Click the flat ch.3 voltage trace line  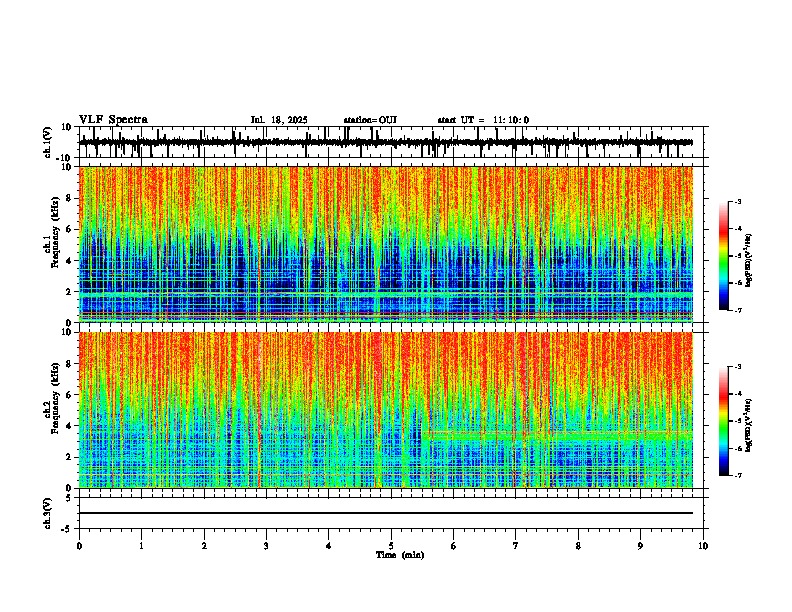386,513
